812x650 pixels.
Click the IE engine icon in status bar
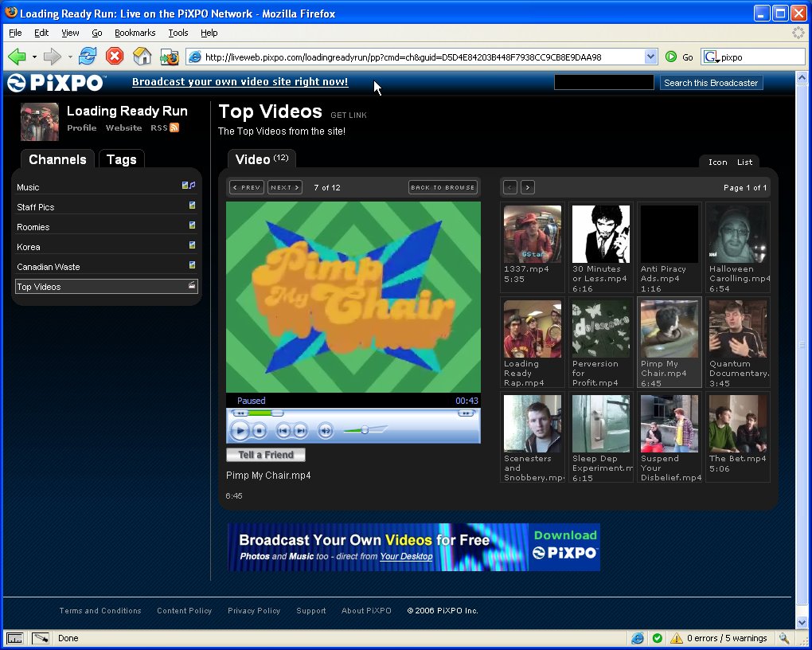click(638, 638)
